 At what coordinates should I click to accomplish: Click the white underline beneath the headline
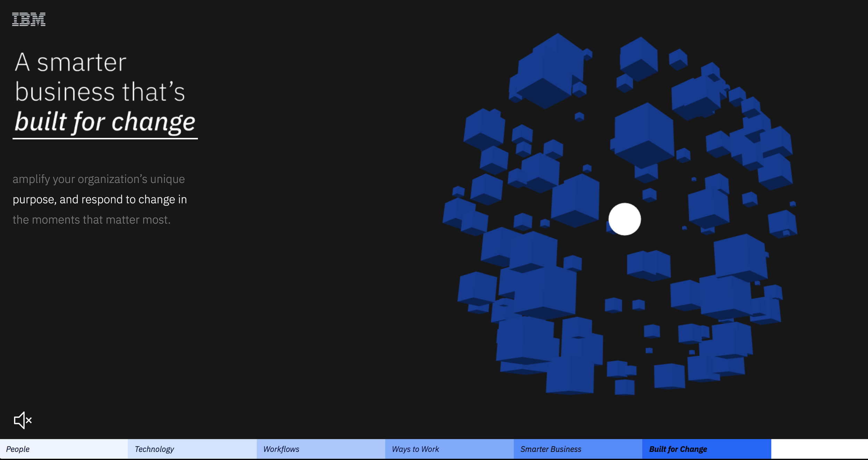pyautogui.click(x=105, y=138)
